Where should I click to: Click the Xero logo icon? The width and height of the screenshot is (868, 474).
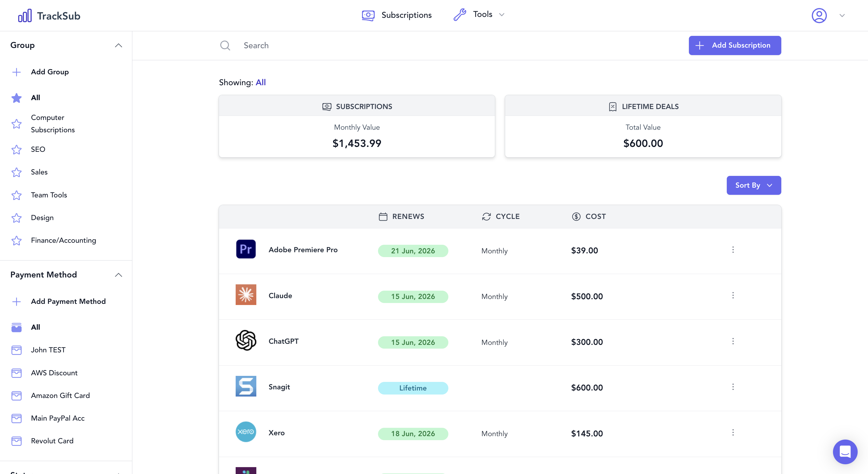246,432
